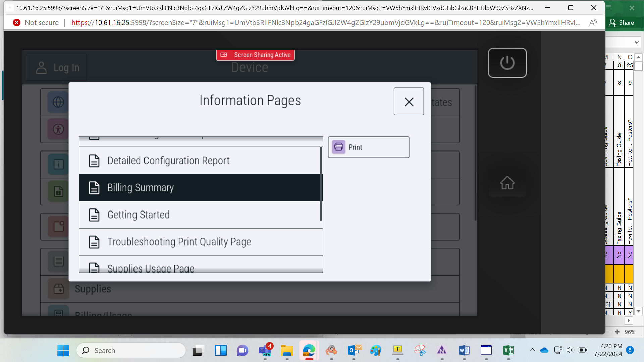Click the Excel zoom in plus button
The width and height of the screenshot is (644, 362).
point(617,332)
